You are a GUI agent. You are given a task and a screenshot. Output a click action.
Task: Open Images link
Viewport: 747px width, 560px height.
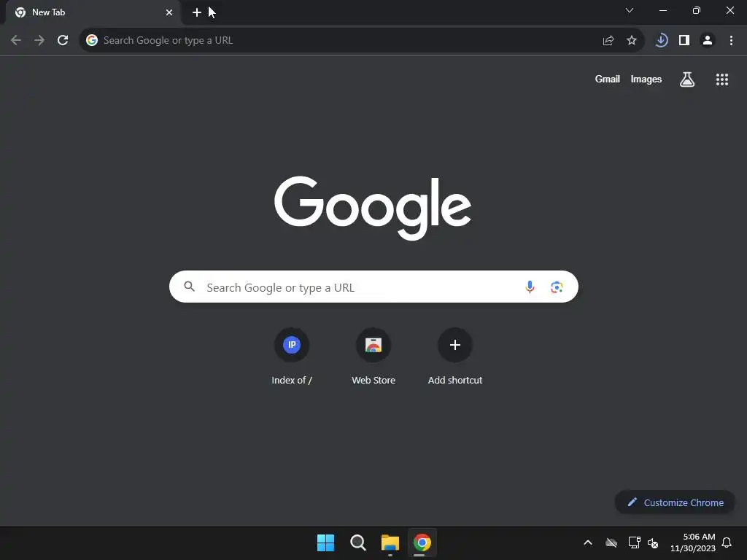click(x=646, y=79)
